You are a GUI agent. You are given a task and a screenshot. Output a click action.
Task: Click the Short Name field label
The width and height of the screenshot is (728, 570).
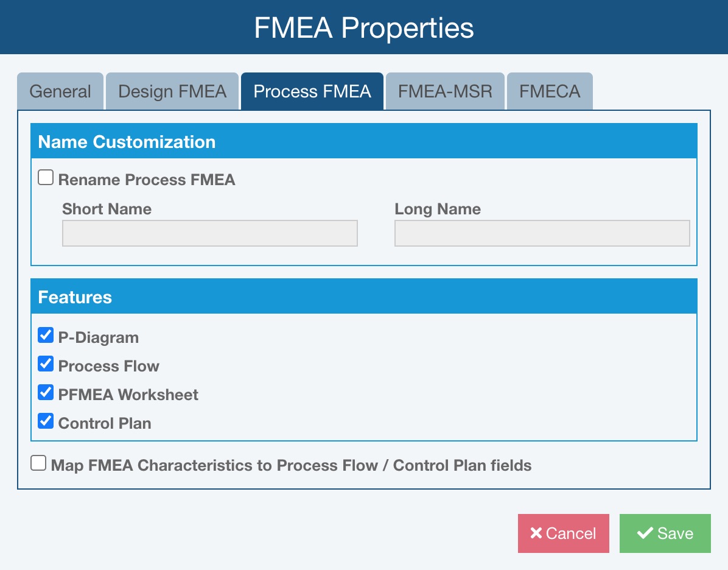click(107, 209)
